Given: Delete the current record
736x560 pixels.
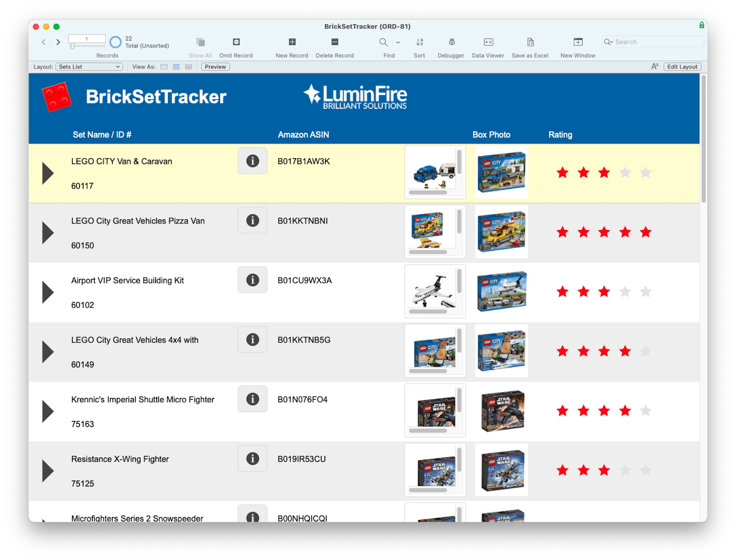Looking at the screenshot, I should [x=334, y=42].
